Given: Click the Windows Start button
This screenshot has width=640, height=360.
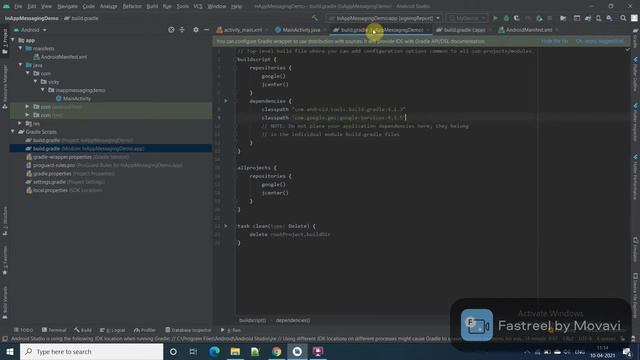Looking at the screenshot, I should (x=9, y=351).
